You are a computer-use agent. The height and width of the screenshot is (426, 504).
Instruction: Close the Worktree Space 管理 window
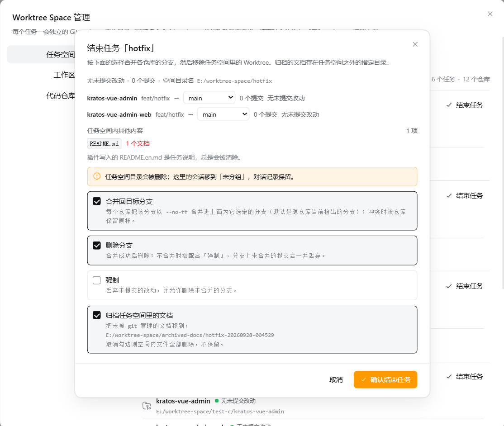(x=490, y=14)
